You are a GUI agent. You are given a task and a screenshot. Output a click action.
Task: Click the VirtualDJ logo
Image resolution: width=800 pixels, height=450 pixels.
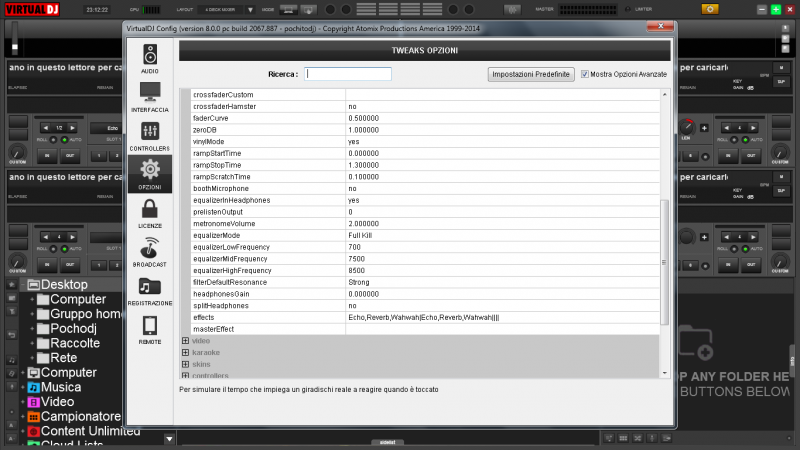[x=32, y=9]
